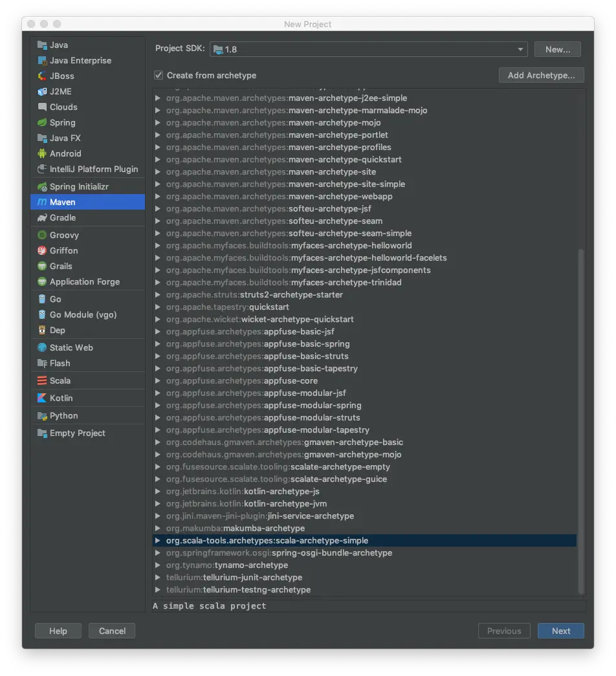Screen dimensions: 616x676
Task: Select the Gradle elephant icon
Action: point(42,218)
